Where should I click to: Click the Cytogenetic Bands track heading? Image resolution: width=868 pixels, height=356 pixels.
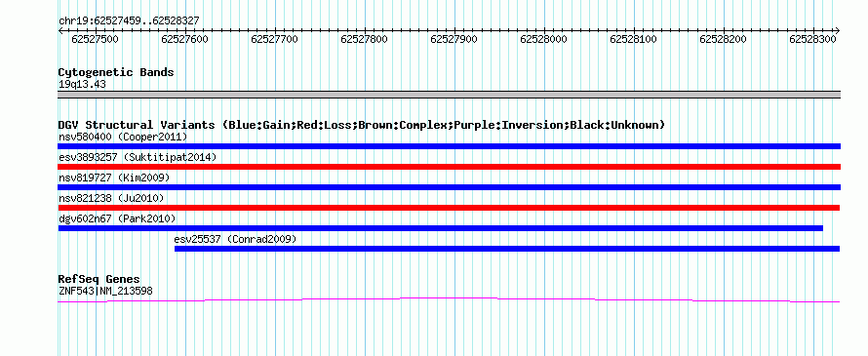pos(116,72)
